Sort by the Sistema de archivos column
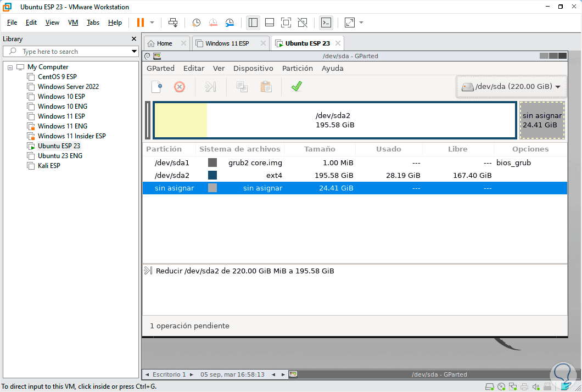The width and height of the screenshot is (582, 392). tap(240, 149)
